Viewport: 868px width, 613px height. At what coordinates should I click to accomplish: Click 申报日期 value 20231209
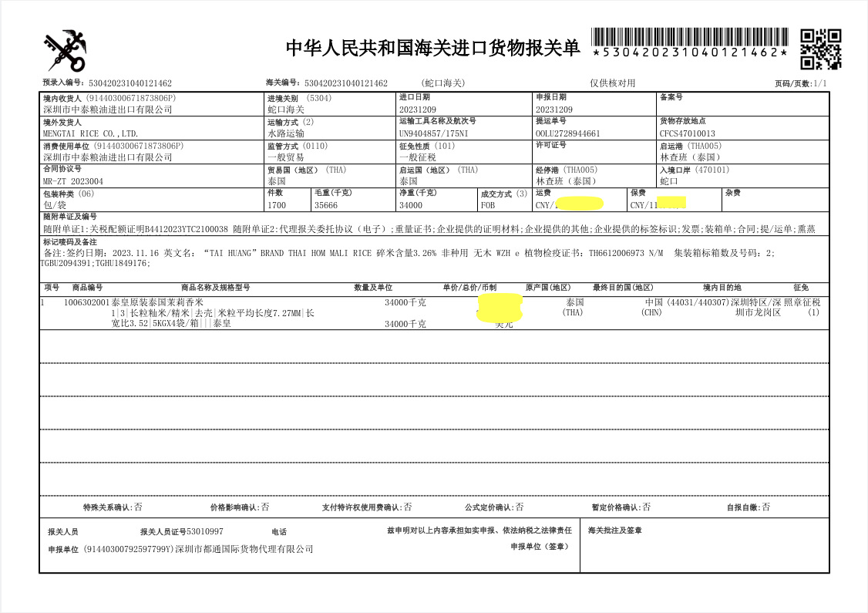tap(554, 109)
